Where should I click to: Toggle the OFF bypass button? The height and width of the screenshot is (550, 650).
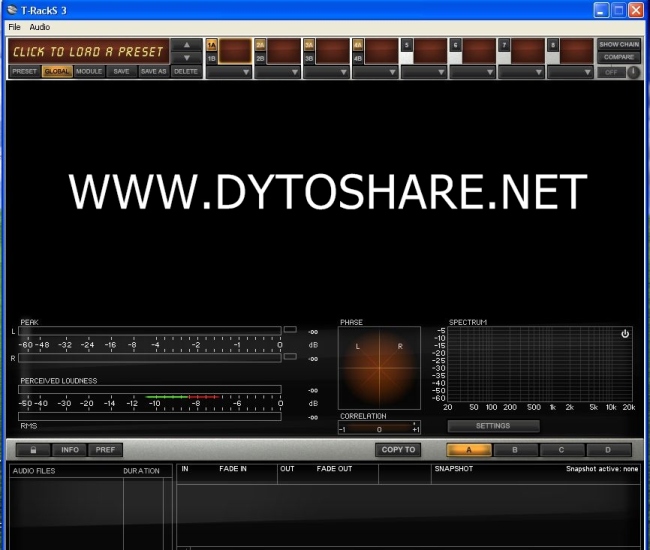611,72
